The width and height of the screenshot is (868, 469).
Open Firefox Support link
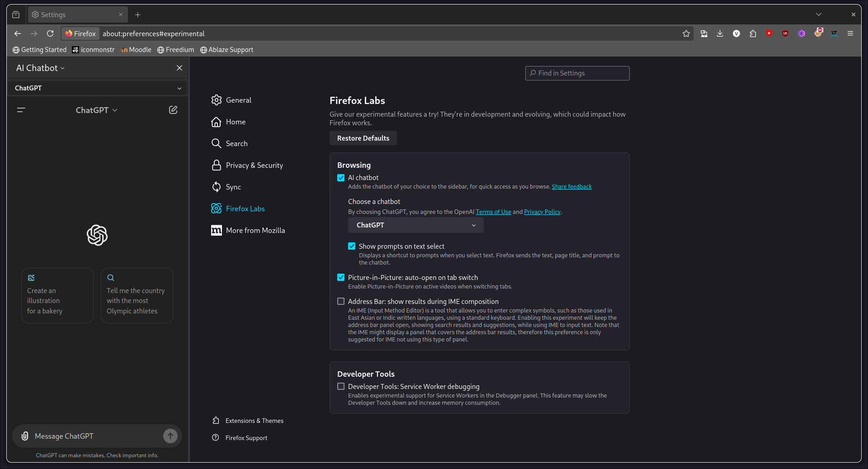point(240,438)
